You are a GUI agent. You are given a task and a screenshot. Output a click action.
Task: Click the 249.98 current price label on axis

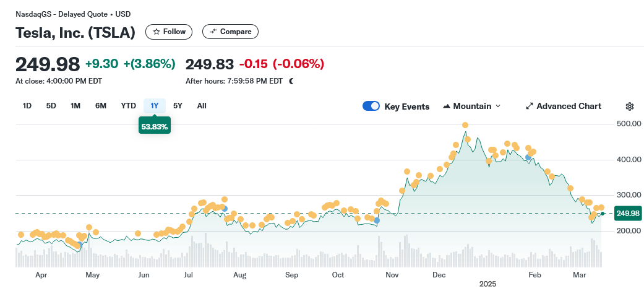click(x=628, y=214)
